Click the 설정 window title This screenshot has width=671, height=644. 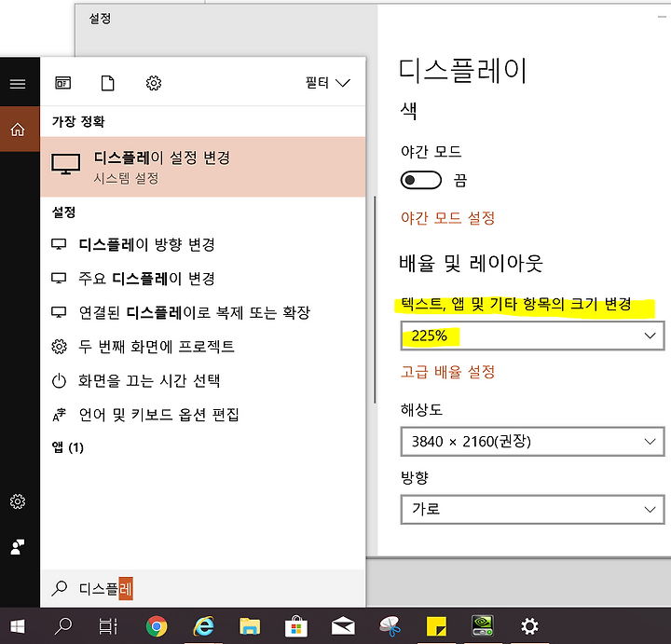tap(100, 19)
